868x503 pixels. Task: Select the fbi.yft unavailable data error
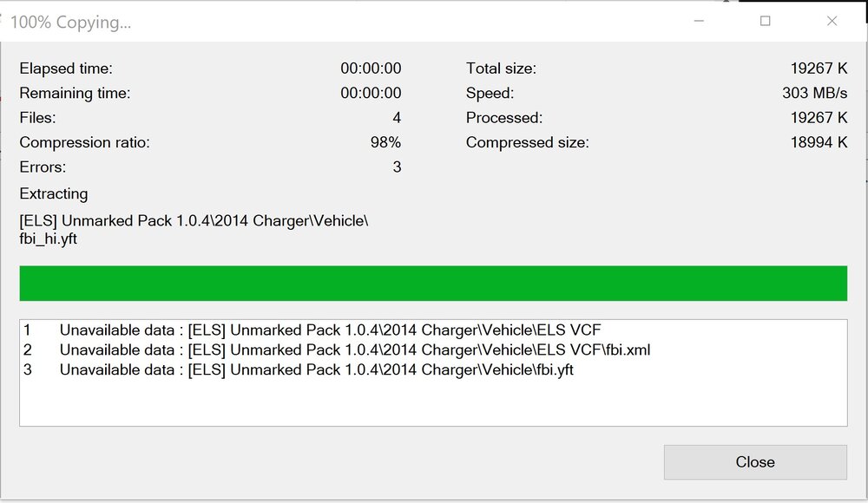(x=316, y=369)
